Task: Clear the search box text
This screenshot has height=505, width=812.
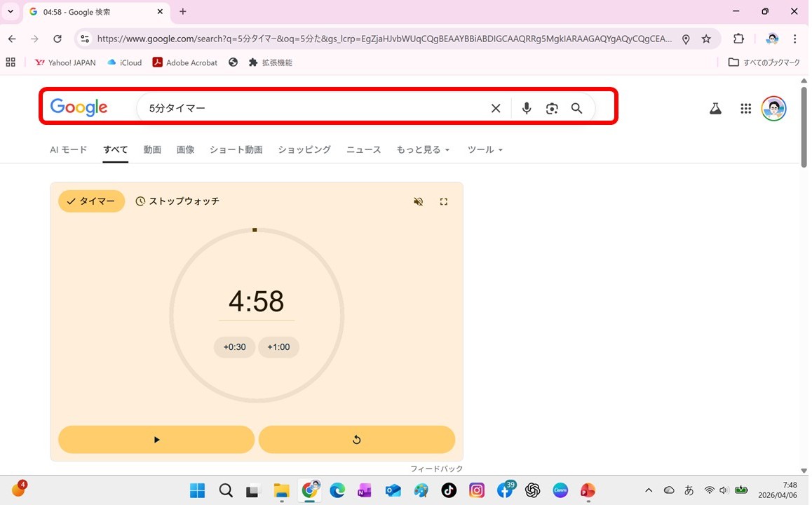Action: coord(496,108)
